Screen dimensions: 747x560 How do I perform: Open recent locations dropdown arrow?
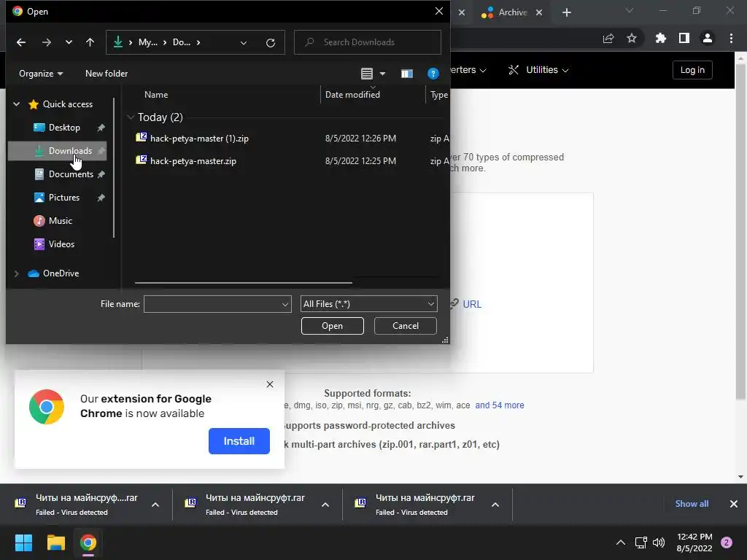69,42
